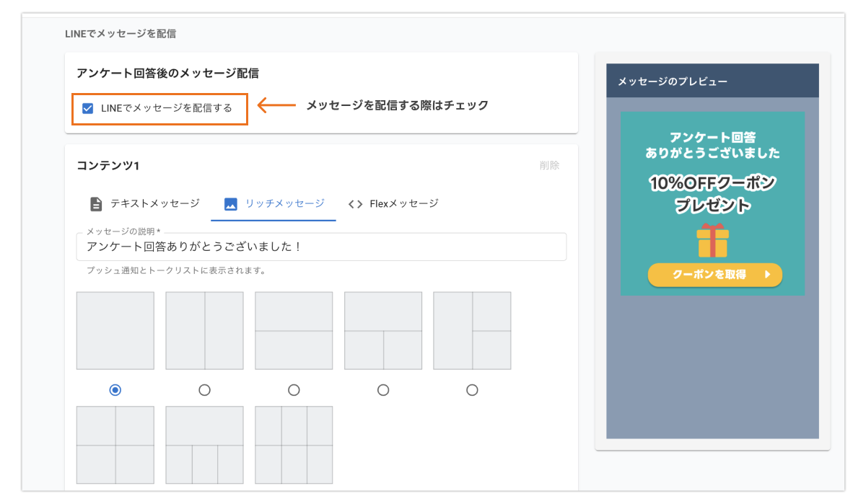Screen dimensions: 866x504
Task: Click the image icon beside リッチメッセージ
Action: point(231,204)
